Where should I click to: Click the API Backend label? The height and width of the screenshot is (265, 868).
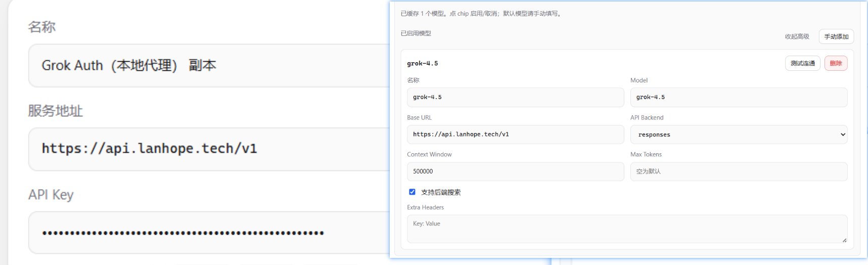647,117
